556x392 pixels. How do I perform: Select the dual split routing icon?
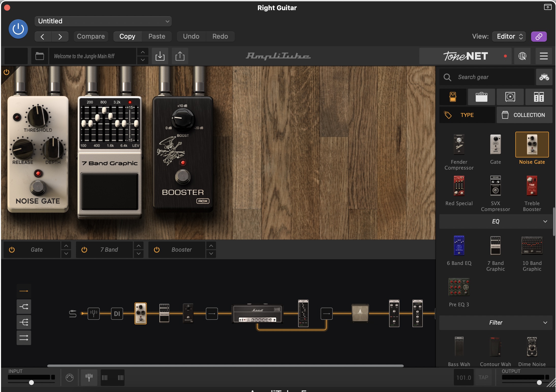(24, 307)
